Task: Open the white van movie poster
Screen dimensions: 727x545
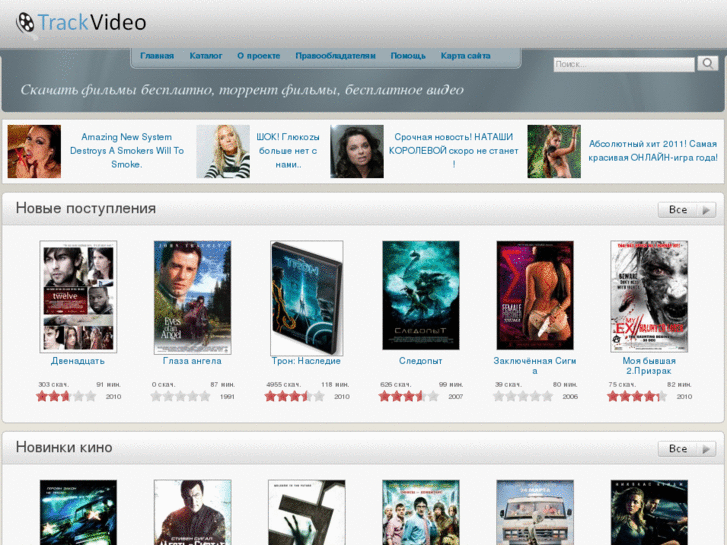Action: point(535,513)
